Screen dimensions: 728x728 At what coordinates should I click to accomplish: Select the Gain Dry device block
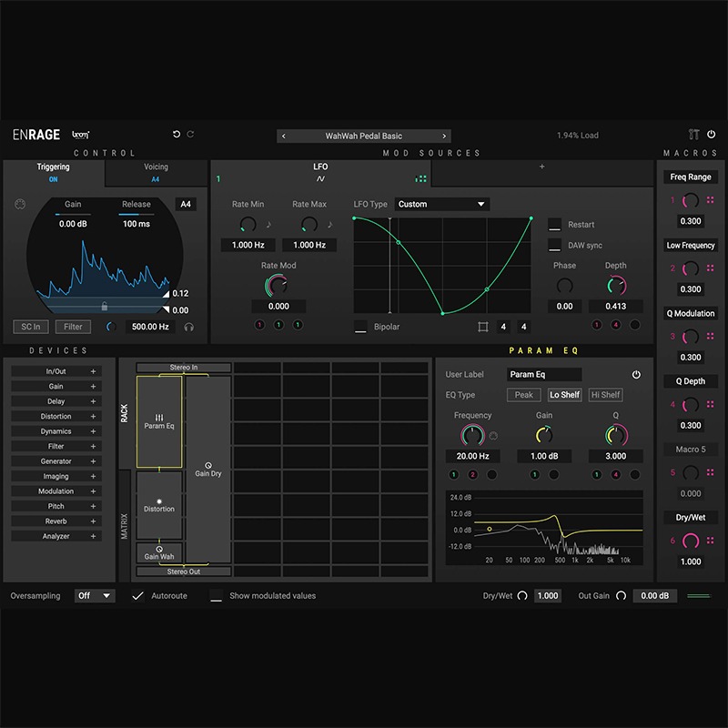point(208,470)
